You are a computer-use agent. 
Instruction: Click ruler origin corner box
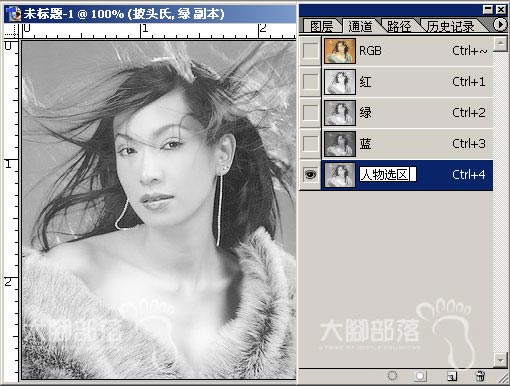point(12,31)
